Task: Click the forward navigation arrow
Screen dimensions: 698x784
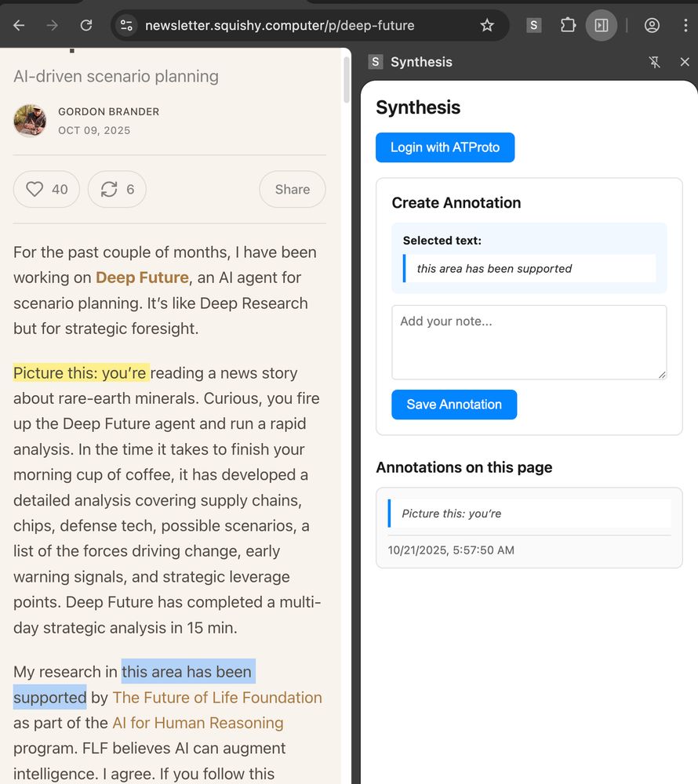Action: 53,25
